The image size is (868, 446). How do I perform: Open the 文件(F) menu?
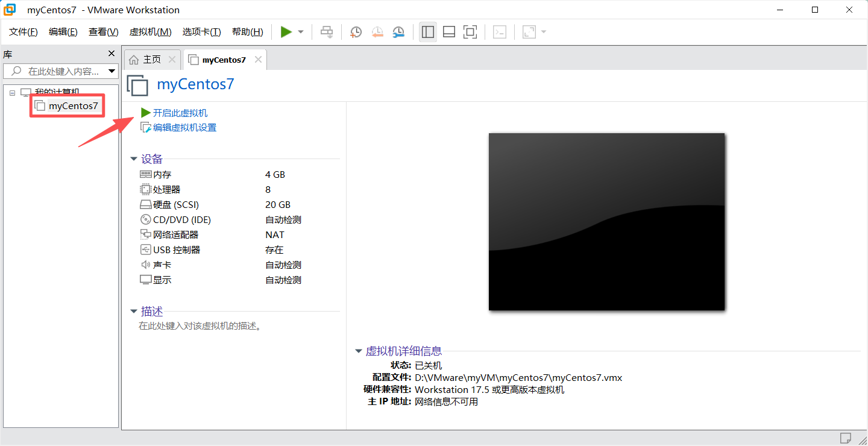(24, 32)
